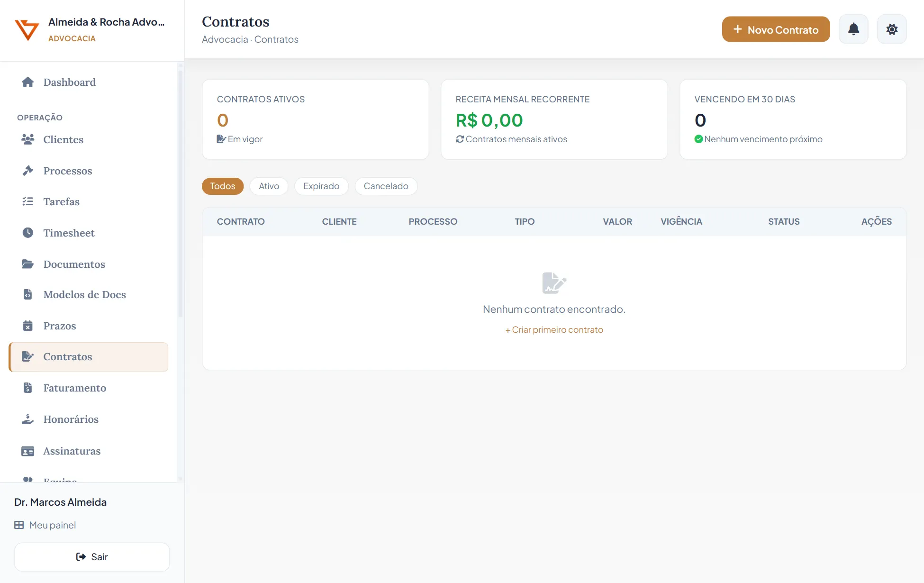
Task: Open Timesheet via the clock icon
Action: [28, 233]
